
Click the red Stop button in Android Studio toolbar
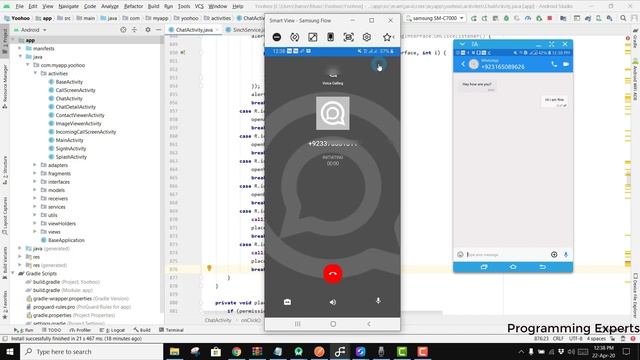point(550,18)
